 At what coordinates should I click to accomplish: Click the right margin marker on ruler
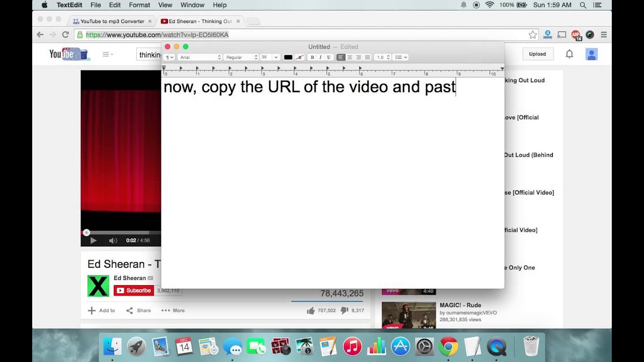point(502,68)
